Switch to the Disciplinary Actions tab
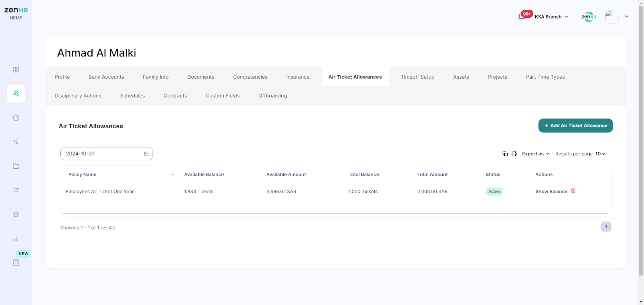 click(x=78, y=96)
